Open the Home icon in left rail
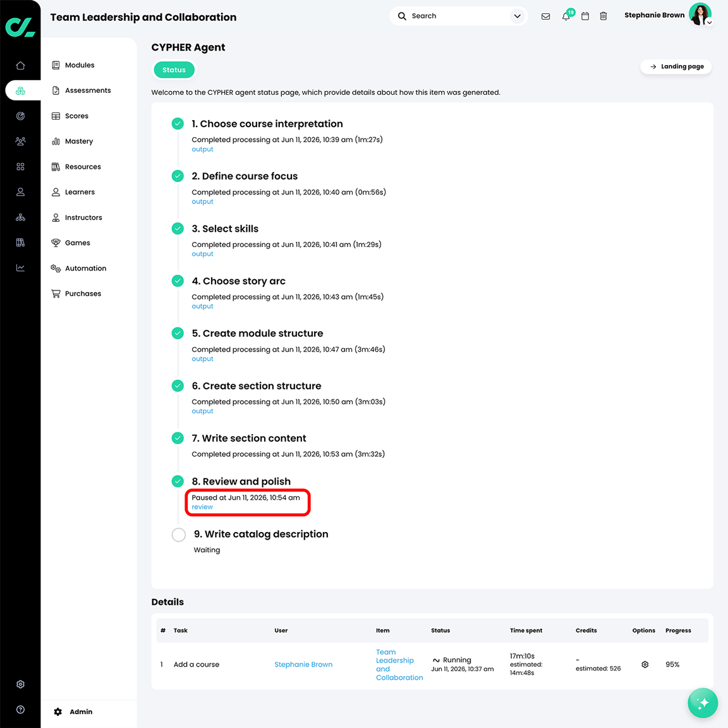728x728 pixels. (20, 66)
